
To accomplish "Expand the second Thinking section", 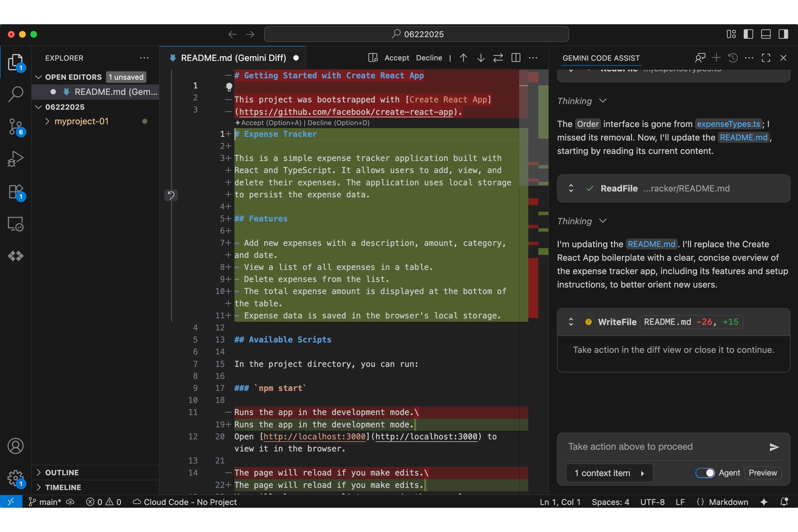I will click(x=582, y=221).
